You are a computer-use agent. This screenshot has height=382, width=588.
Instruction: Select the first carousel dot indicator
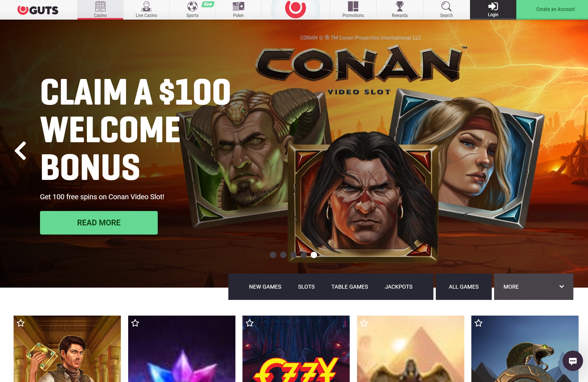pyautogui.click(x=273, y=255)
